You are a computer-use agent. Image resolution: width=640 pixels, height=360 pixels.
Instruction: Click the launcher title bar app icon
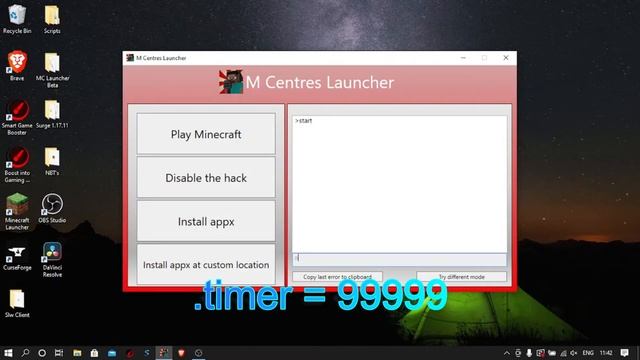click(130, 58)
